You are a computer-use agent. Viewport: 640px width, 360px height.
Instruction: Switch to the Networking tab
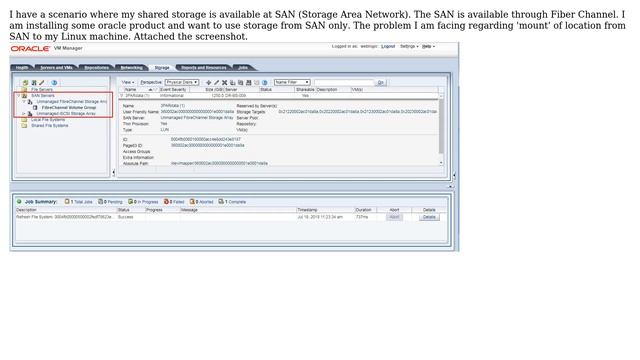tap(131, 68)
